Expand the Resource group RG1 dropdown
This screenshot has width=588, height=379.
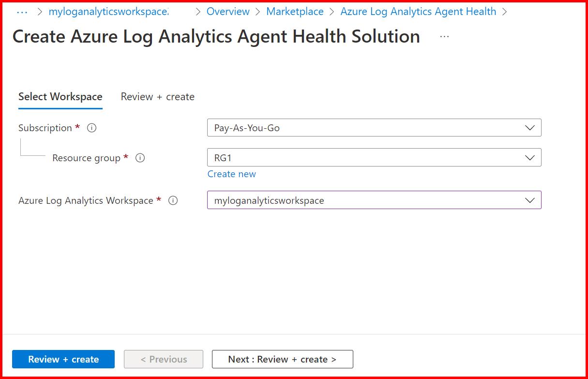(374, 157)
